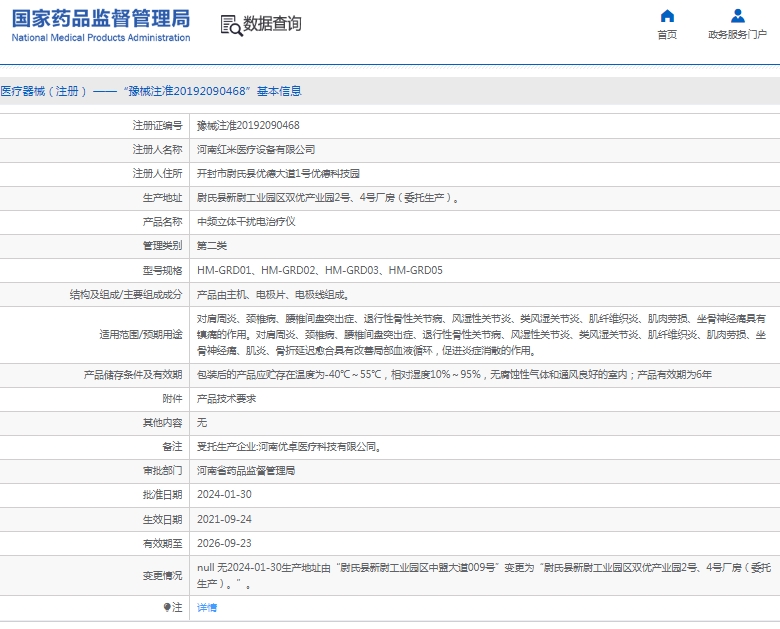This screenshot has width=780, height=629.
Task: Click the lightbulb icon beside 注
Action: (167, 607)
